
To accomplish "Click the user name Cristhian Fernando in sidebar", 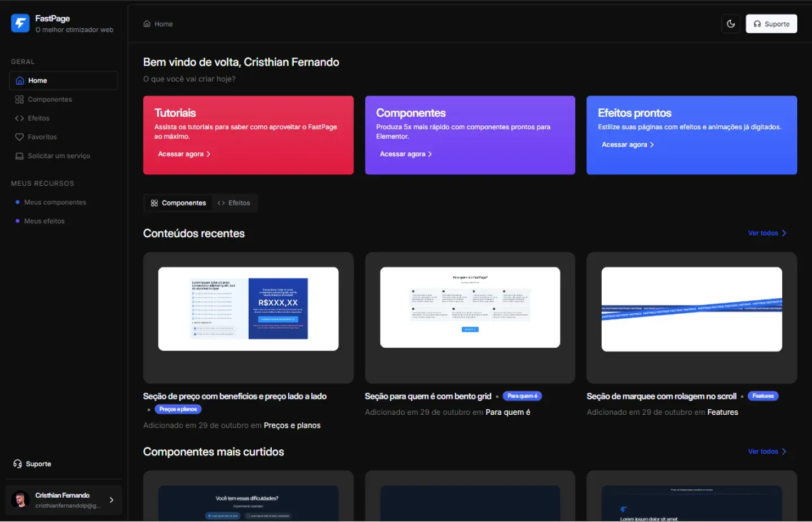I will 63,495.
